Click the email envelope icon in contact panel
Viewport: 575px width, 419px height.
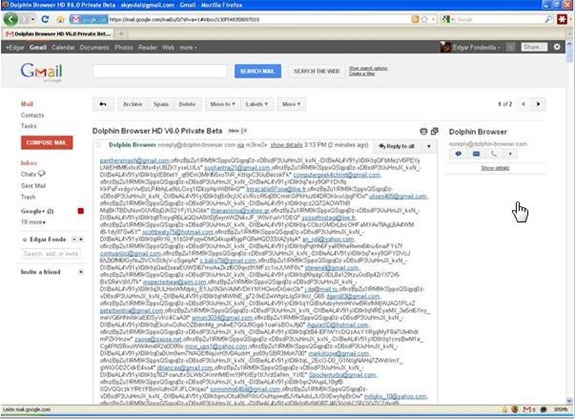pyautogui.click(x=476, y=154)
